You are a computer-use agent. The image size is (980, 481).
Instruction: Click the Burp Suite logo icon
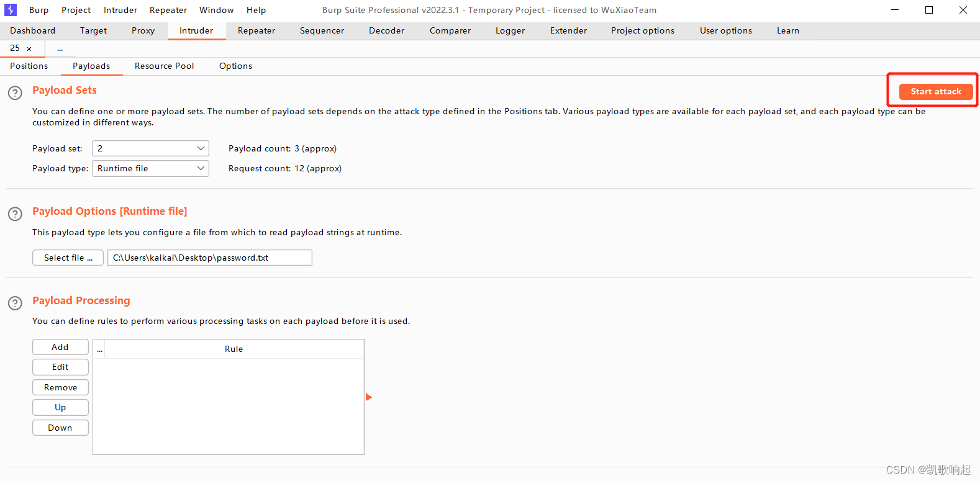(x=11, y=10)
